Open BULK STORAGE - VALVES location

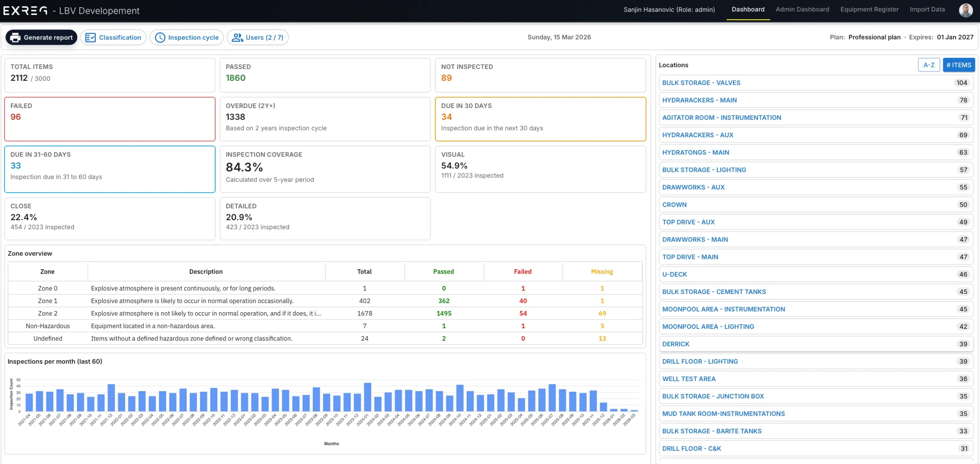(701, 83)
